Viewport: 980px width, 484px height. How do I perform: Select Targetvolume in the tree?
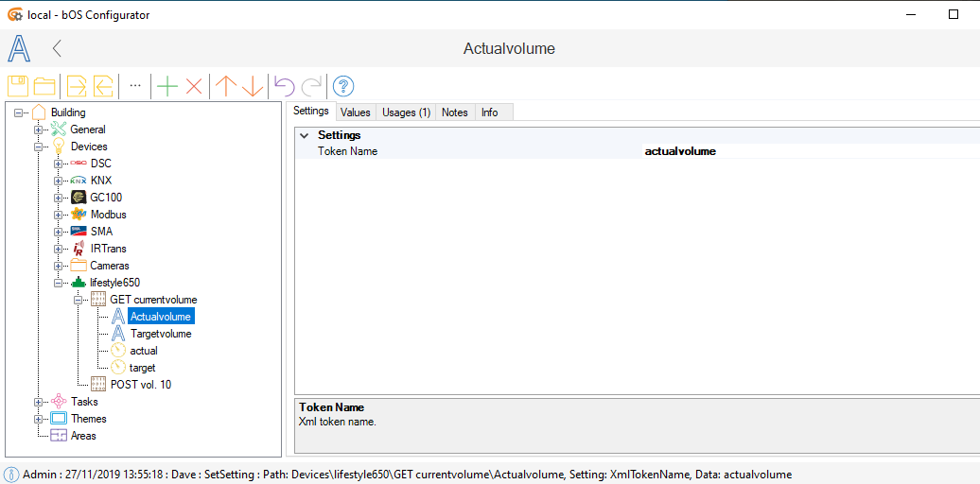pos(161,334)
